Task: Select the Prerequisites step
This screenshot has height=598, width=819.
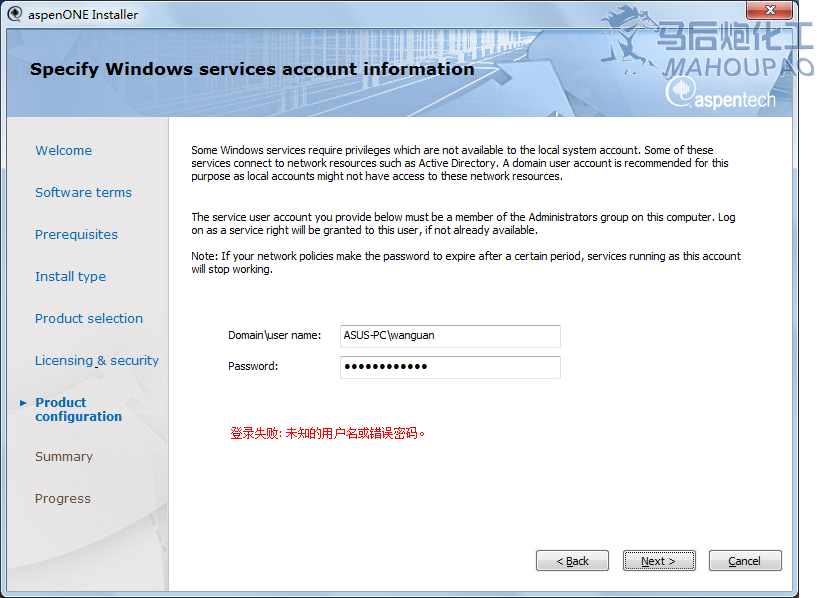Action: (x=76, y=234)
